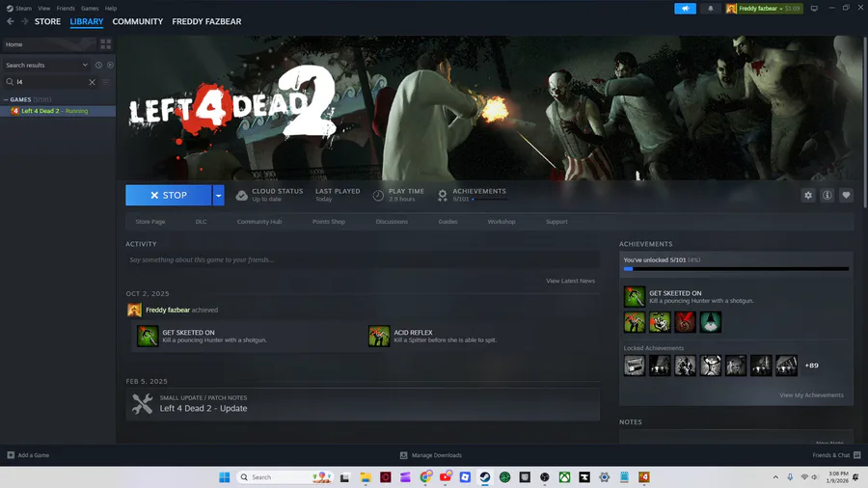Go forward with the forward arrow
This screenshot has width=868, height=488.
click(24, 21)
